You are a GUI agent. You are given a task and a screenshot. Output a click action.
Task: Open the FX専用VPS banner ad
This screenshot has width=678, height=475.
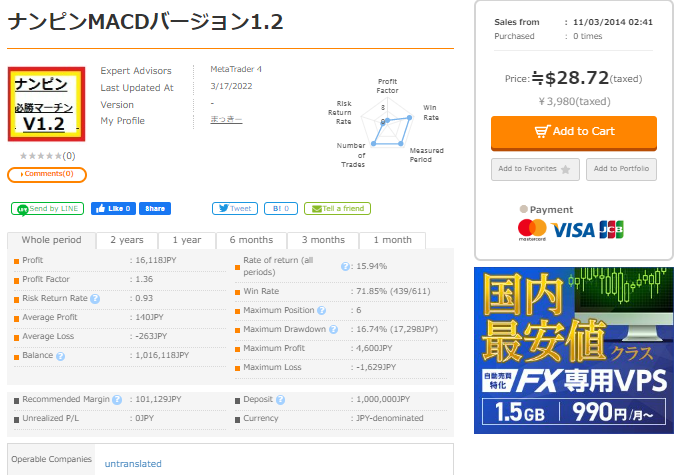574,351
